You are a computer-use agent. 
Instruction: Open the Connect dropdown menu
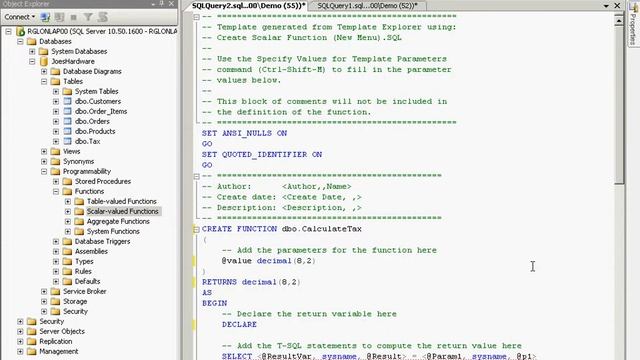tap(20, 17)
